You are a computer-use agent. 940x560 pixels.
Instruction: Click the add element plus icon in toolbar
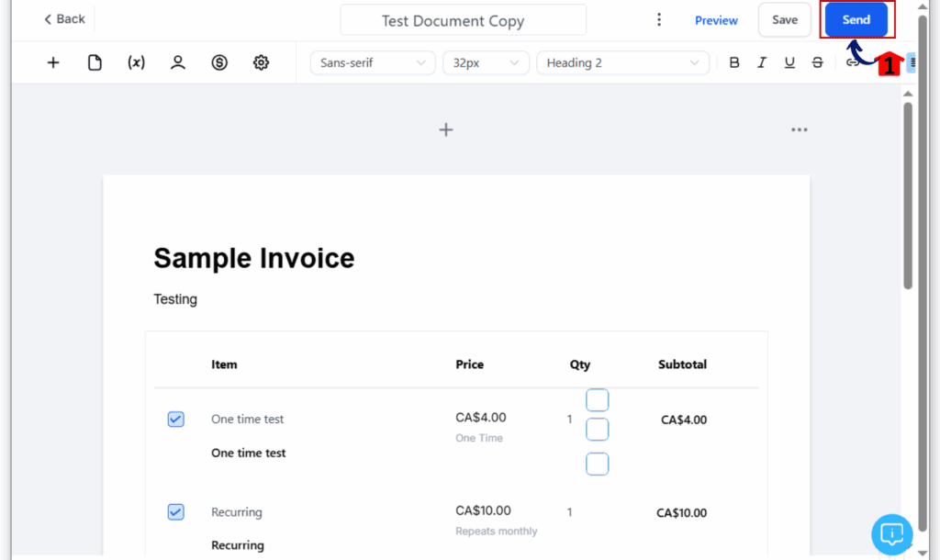(x=53, y=62)
